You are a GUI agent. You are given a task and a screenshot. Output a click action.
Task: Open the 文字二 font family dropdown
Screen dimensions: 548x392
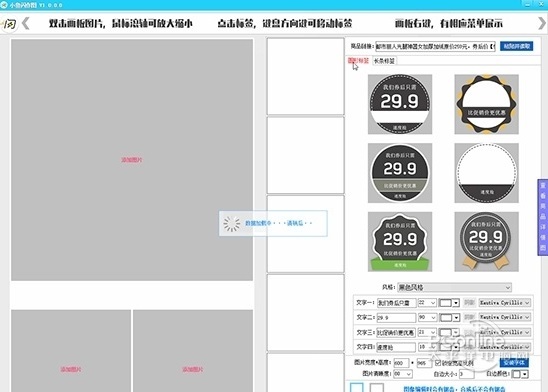[x=505, y=317]
